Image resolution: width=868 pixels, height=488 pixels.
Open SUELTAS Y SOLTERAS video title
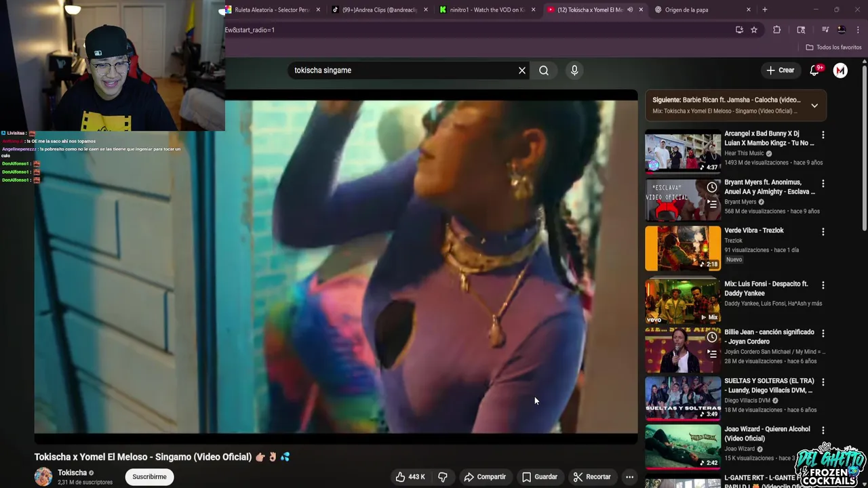[769, 386]
